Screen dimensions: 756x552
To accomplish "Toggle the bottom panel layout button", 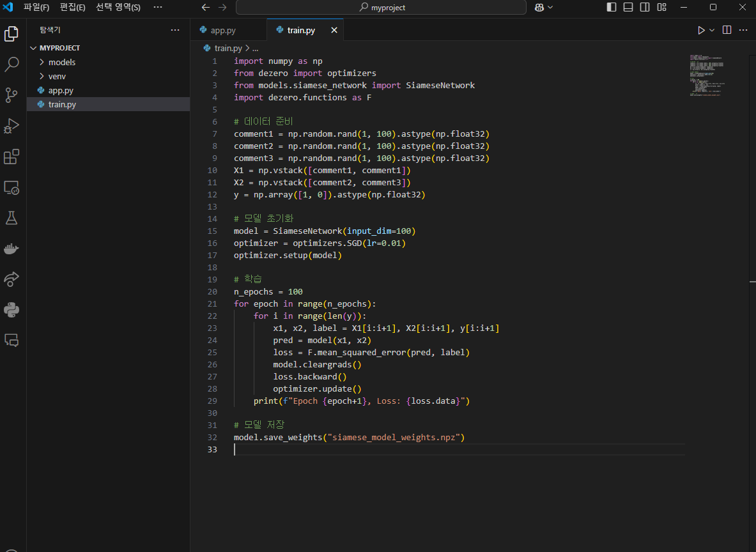I will pyautogui.click(x=628, y=7).
